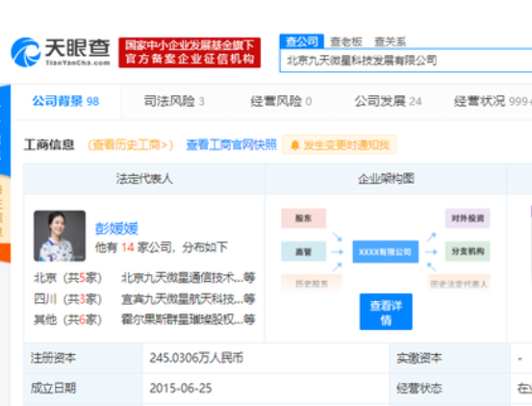Click the 查看详情 blue button
This screenshot has width=532, height=406.
pyautogui.click(x=386, y=312)
